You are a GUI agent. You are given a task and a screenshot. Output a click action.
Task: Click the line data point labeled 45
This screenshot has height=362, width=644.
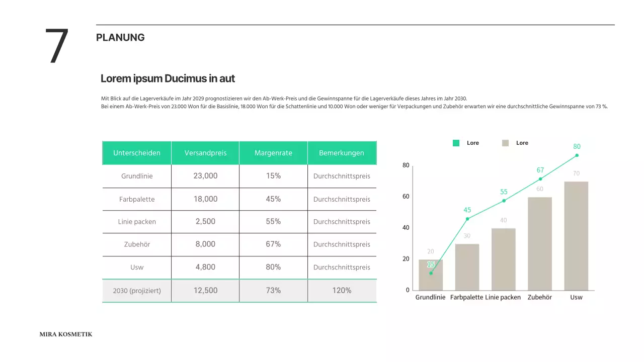467,219
